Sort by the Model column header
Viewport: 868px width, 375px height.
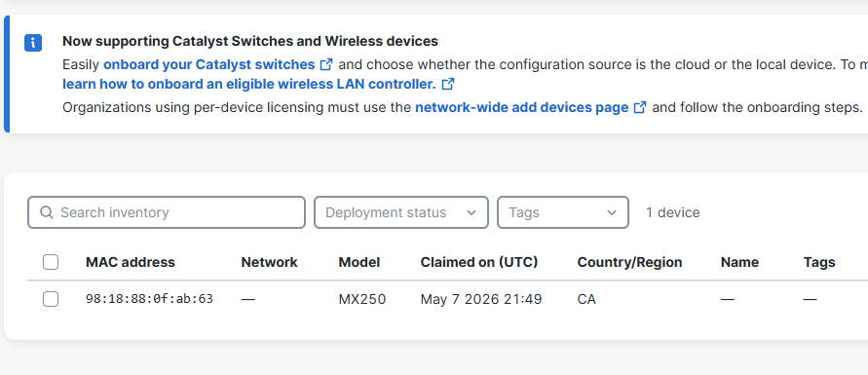pyautogui.click(x=359, y=262)
